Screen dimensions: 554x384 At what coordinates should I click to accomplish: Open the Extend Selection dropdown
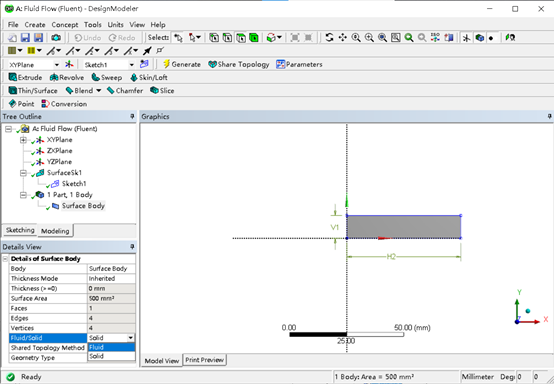[274, 37]
